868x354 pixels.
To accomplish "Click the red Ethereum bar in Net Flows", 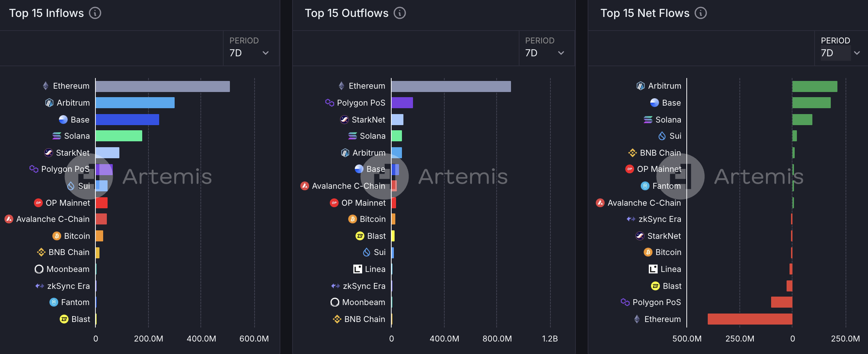I will (750, 319).
